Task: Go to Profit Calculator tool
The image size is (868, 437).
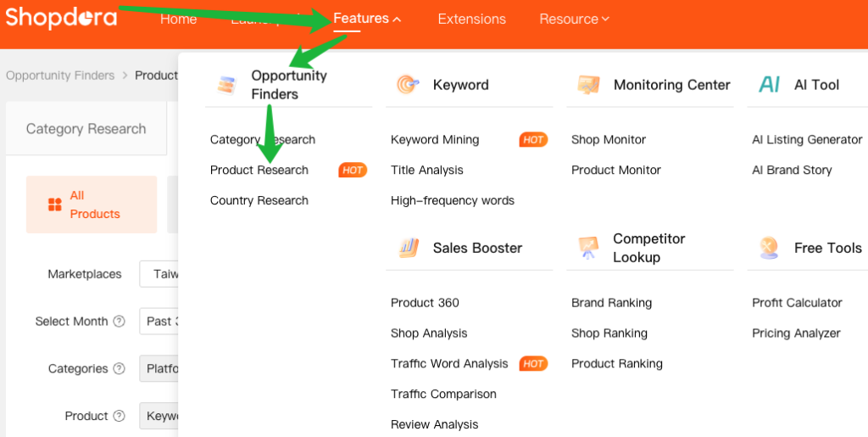Action: coord(797,302)
